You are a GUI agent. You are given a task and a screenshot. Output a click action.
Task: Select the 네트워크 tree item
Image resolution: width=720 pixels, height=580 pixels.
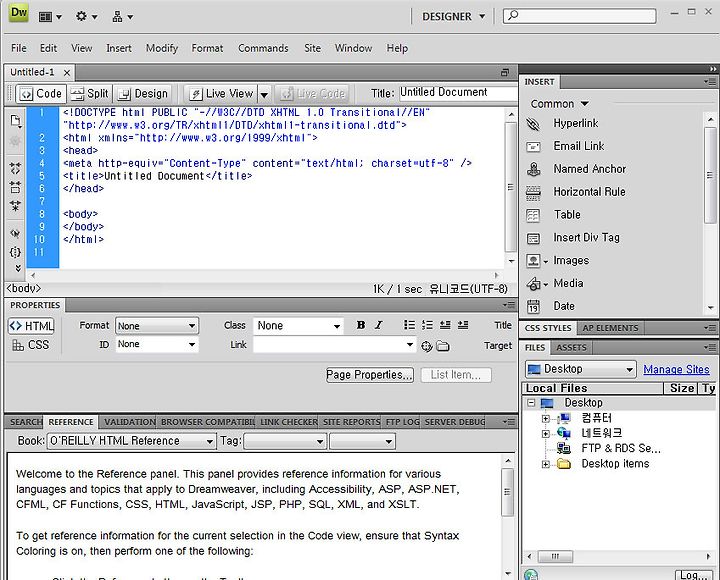[x=602, y=433]
